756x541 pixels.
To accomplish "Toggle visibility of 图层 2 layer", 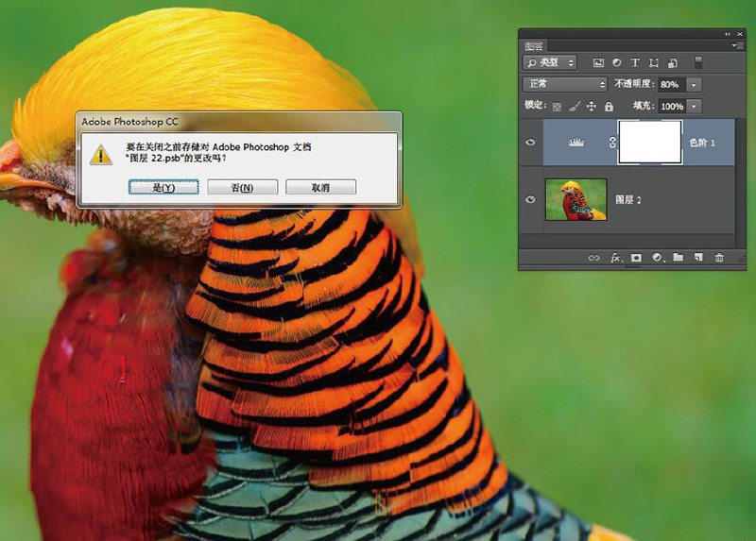I will [530, 200].
